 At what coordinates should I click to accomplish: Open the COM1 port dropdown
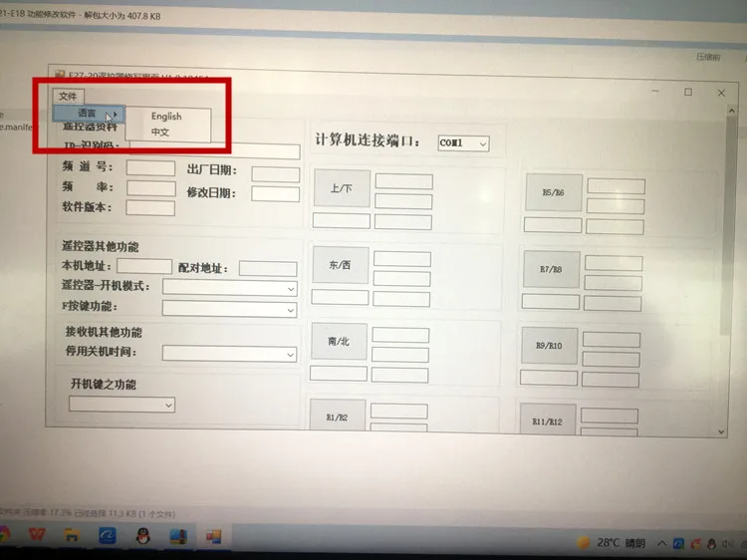coord(463,142)
